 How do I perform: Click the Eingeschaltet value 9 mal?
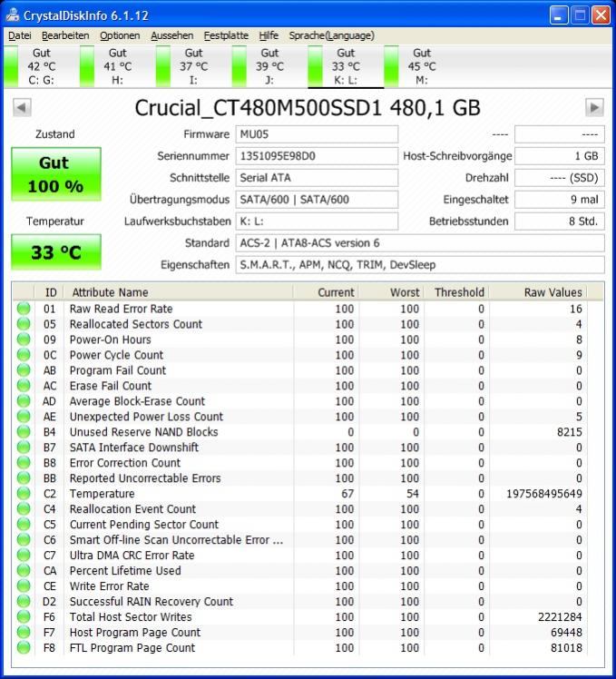click(x=559, y=200)
